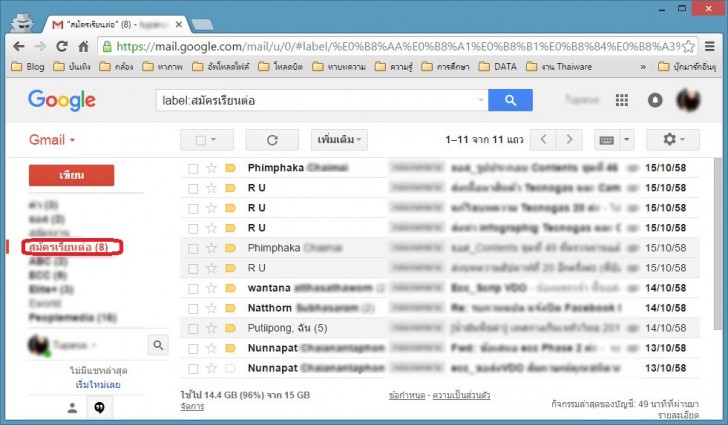
Task: Show more bookmarks with double chevron
Action: (643, 67)
